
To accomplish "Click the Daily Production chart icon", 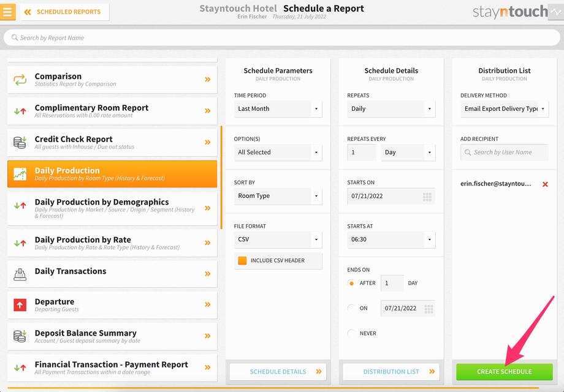I will (20, 174).
